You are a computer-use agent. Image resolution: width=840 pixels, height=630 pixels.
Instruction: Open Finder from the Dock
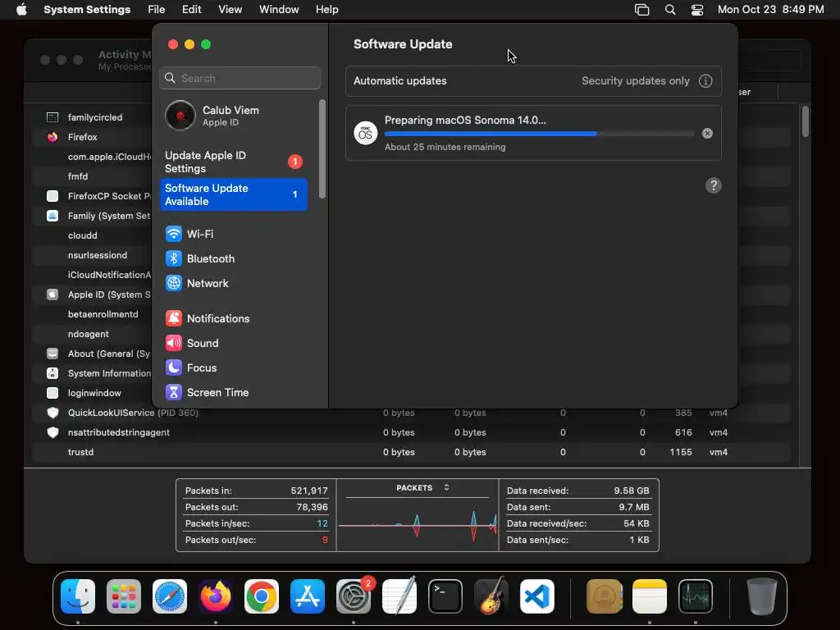[x=78, y=596]
